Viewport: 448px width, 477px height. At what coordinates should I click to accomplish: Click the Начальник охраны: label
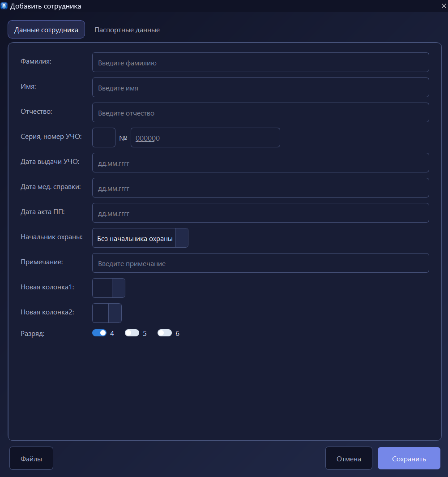pos(51,237)
